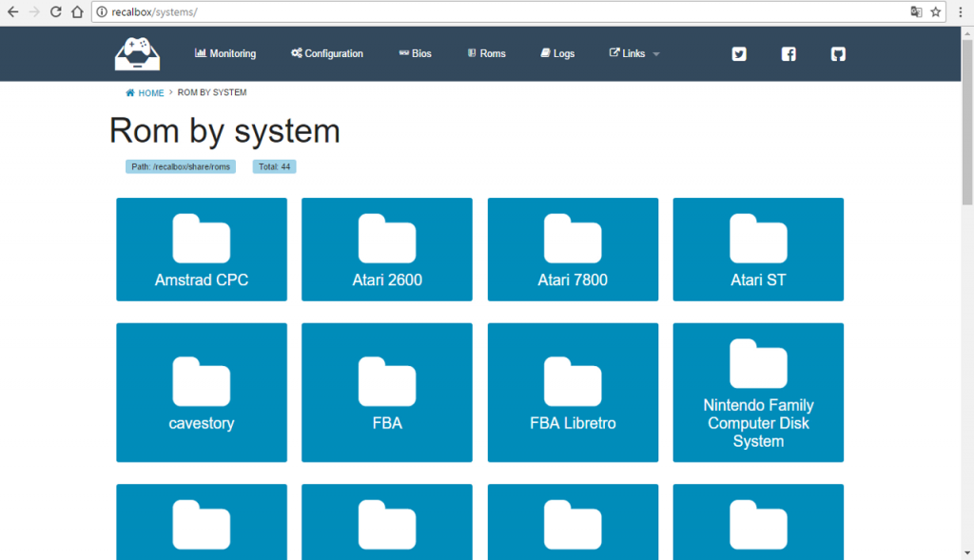Select the FBA Libretro system tile
Viewport: 974px width, 560px height.
click(x=573, y=392)
